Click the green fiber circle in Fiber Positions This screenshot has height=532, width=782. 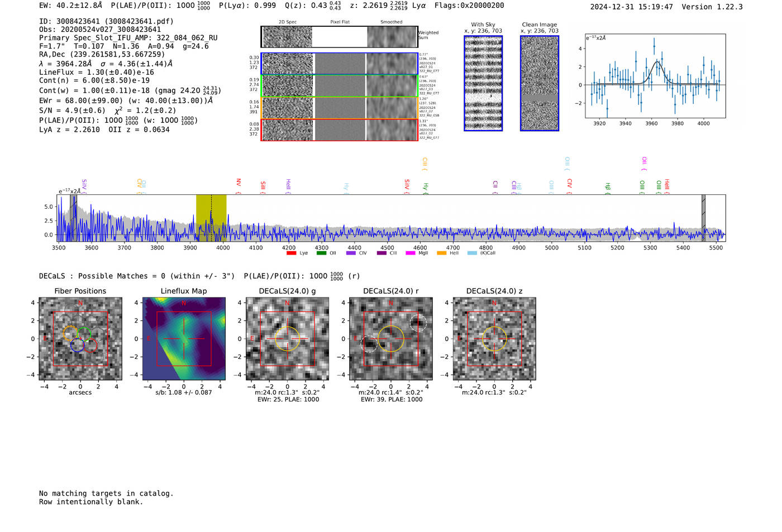pos(84,334)
